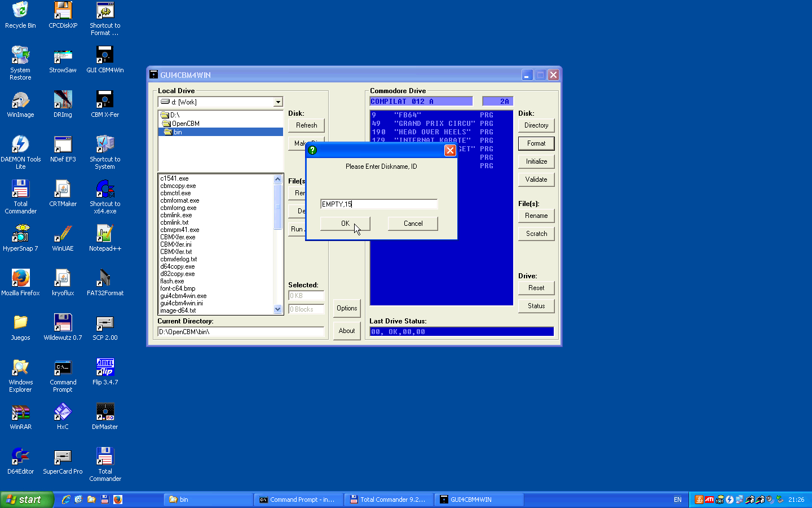This screenshot has height=508, width=812.
Task: Click the EN language indicator
Action: 677,500
